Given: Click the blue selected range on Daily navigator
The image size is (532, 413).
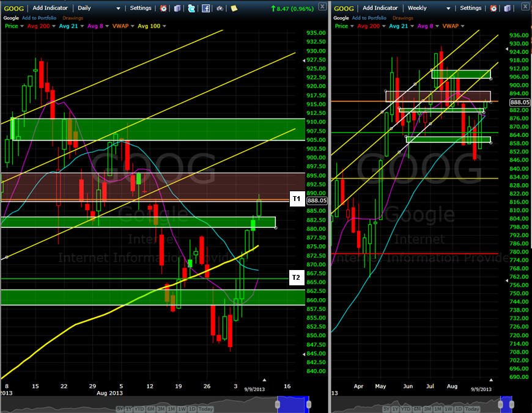Looking at the screenshot, I should [293, 404].
